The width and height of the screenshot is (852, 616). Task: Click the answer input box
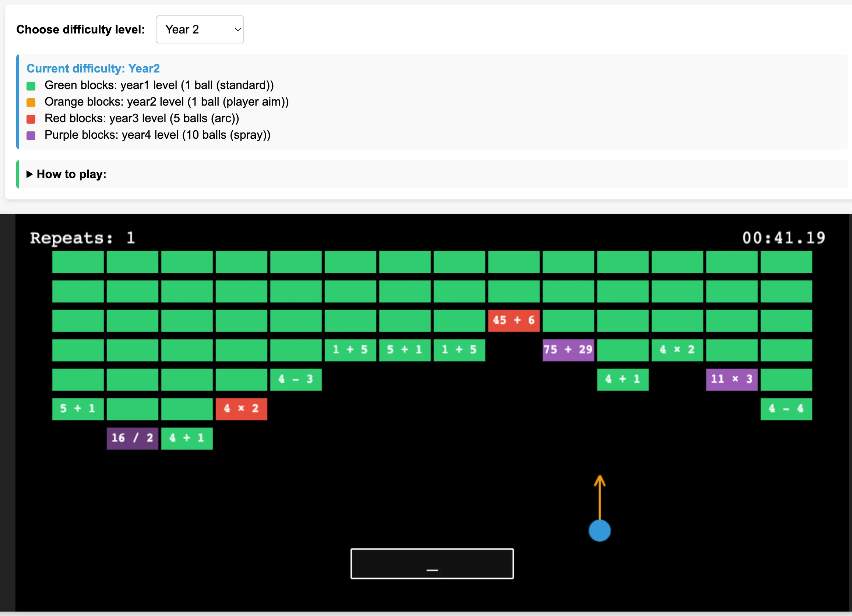tap(432, 563)
